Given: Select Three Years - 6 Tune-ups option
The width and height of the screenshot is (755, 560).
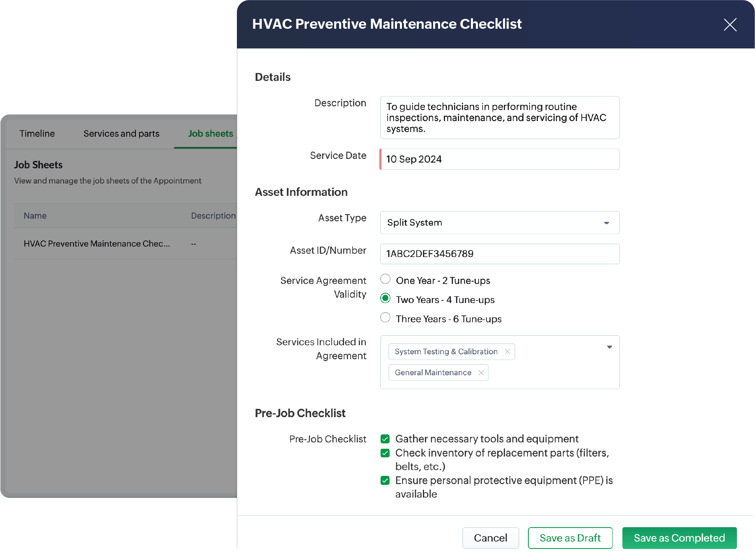Looking at the screenshot, I should point(385,317).
